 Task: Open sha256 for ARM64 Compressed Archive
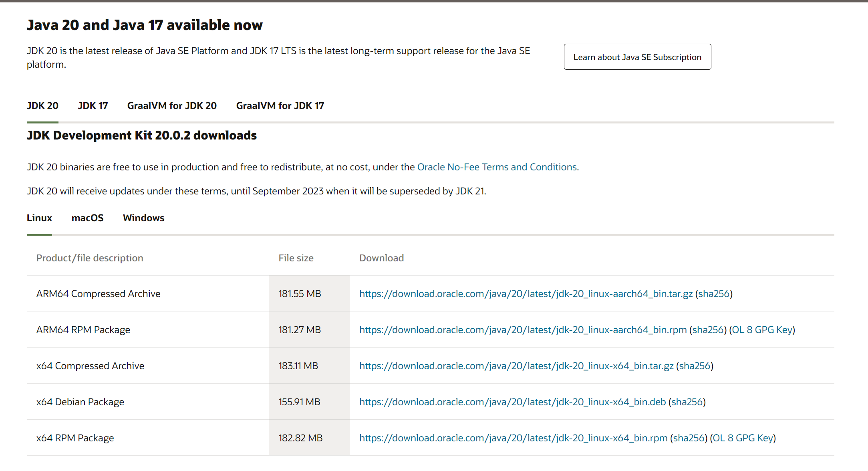(x=714, y=294)
